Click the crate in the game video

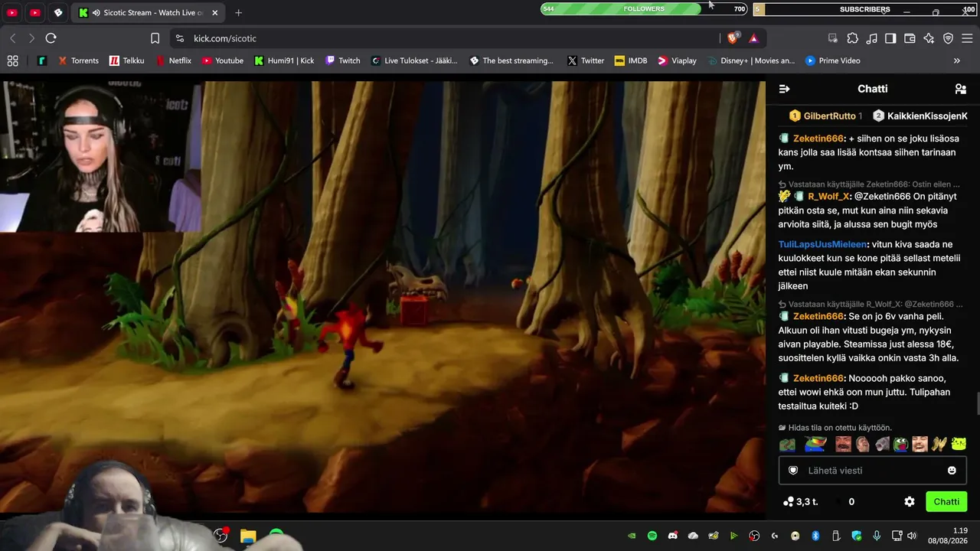click(x=414, y=311)
